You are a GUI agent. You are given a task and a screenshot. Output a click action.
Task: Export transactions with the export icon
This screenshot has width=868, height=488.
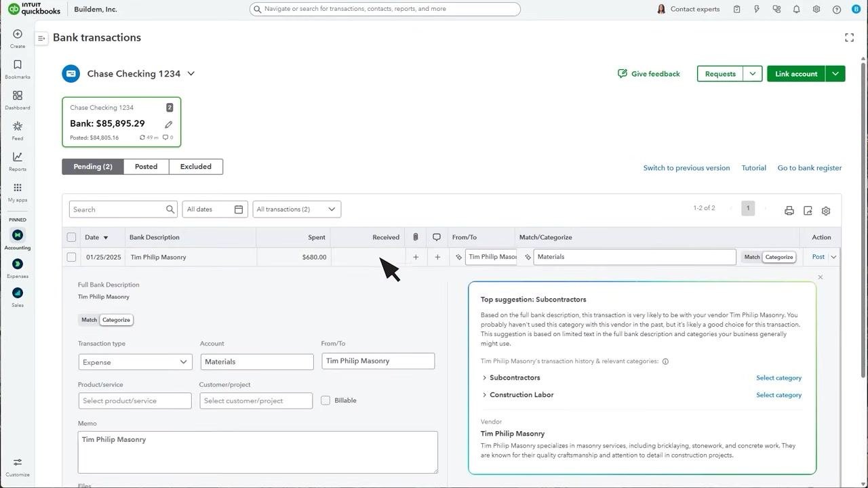pyautogui.click(x=808, y=211)
